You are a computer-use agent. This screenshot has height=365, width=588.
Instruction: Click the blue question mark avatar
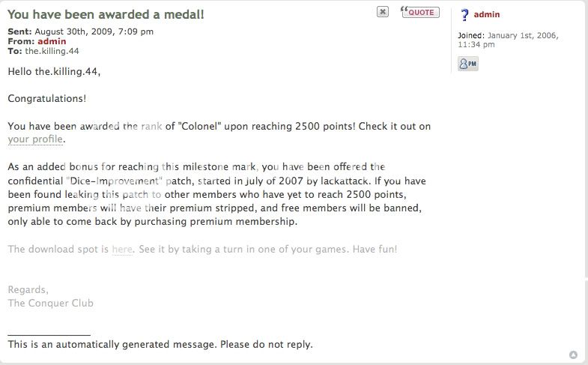tap(464, 15)
